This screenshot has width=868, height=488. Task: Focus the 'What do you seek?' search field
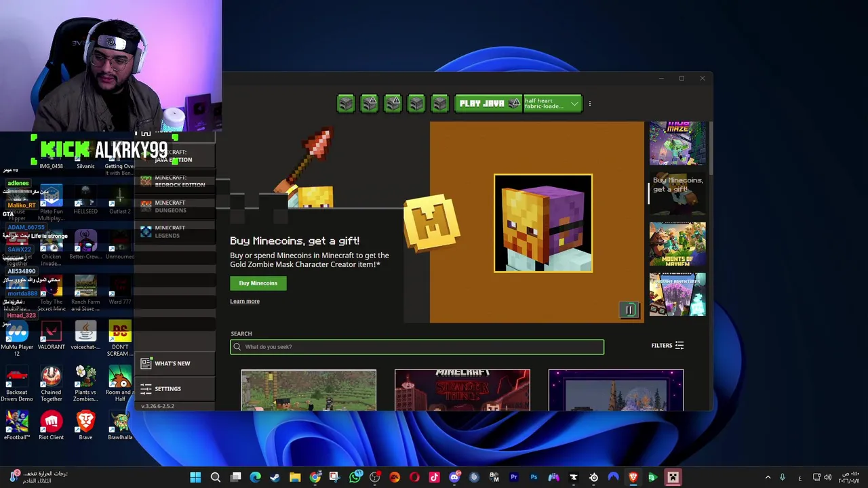(417, 347)
